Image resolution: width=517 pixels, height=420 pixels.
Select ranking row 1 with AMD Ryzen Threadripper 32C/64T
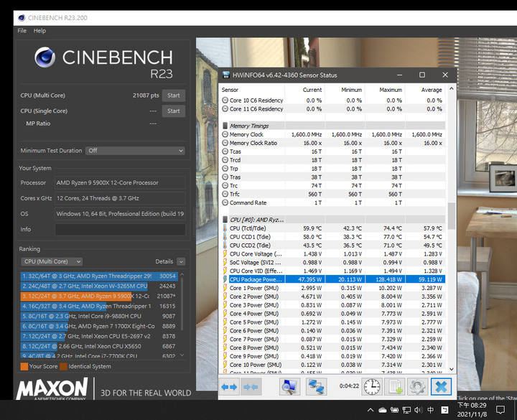click(x=99, y=276)
